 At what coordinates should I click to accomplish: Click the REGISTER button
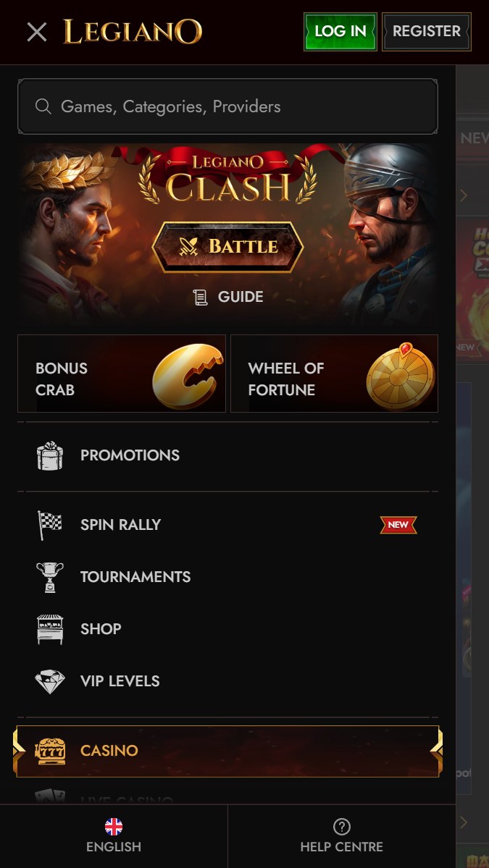click(x=427, y=32)
